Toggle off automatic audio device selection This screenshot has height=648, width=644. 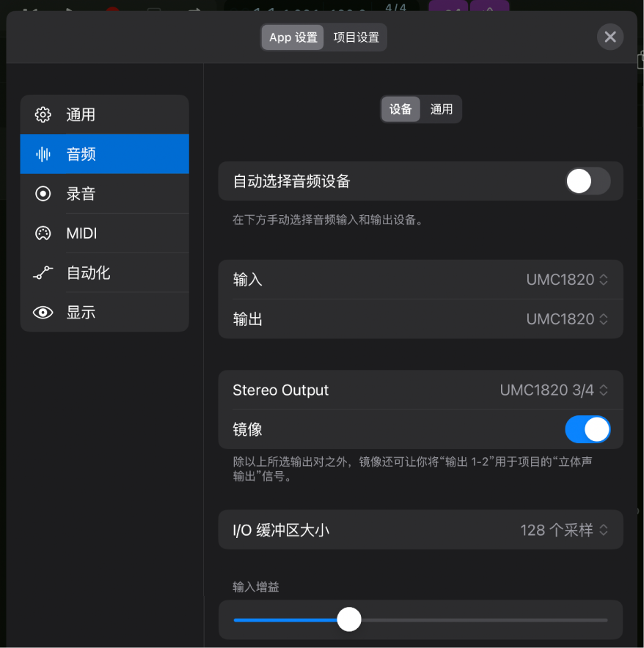point(588,181)
